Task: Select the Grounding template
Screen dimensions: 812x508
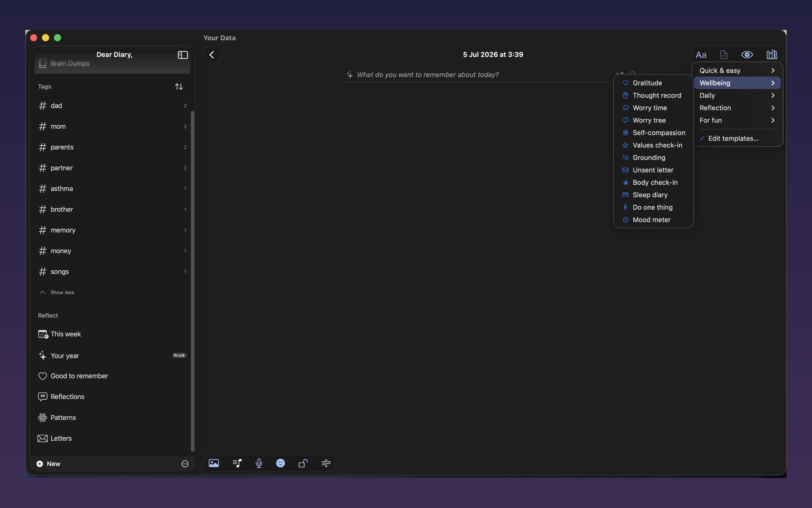Action: (x=653, y=157)
